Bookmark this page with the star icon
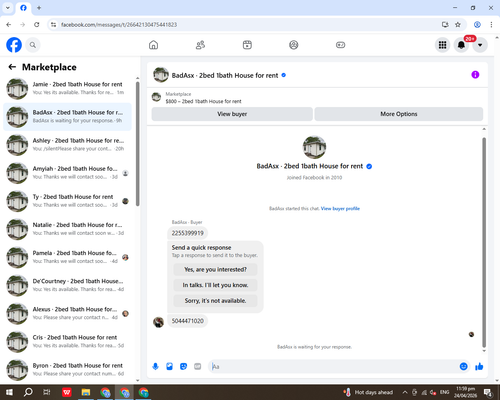The width and height of the screenshot is (500, 400). coord(458,24)
